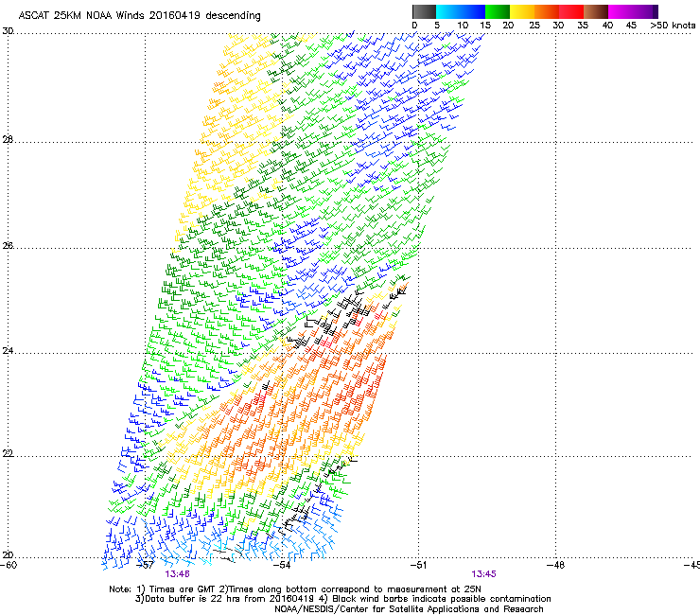Click the latitude axis label "26"

pyautogui.click(x=8, y=246)
